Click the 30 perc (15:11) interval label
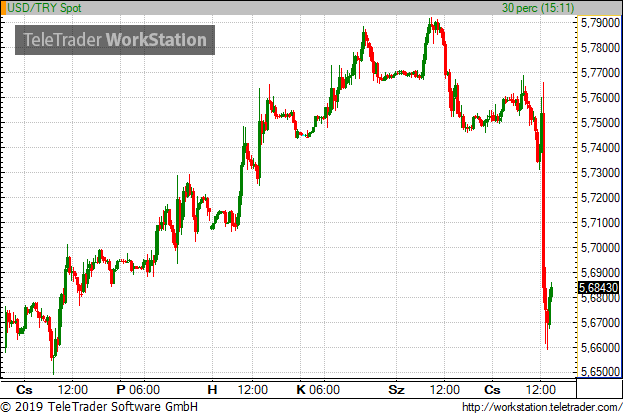The height and width of the screenshot is (416, 623). [538, 8]
